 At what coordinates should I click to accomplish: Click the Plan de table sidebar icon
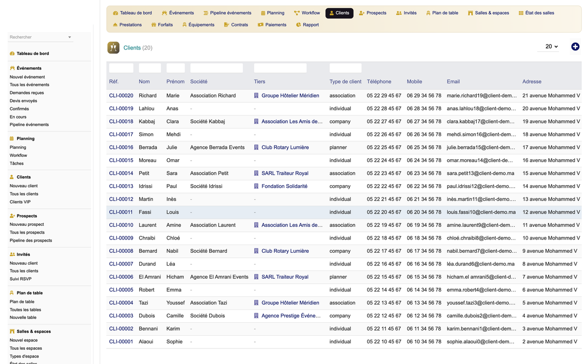12,293
